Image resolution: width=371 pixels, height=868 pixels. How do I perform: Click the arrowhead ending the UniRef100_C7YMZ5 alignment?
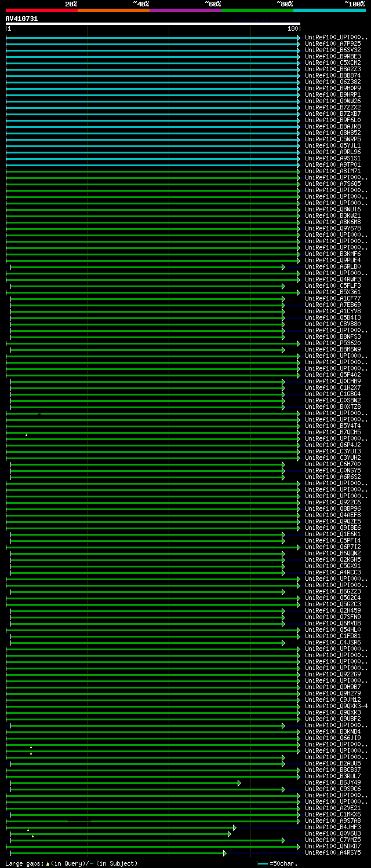(x=283, y=840)
